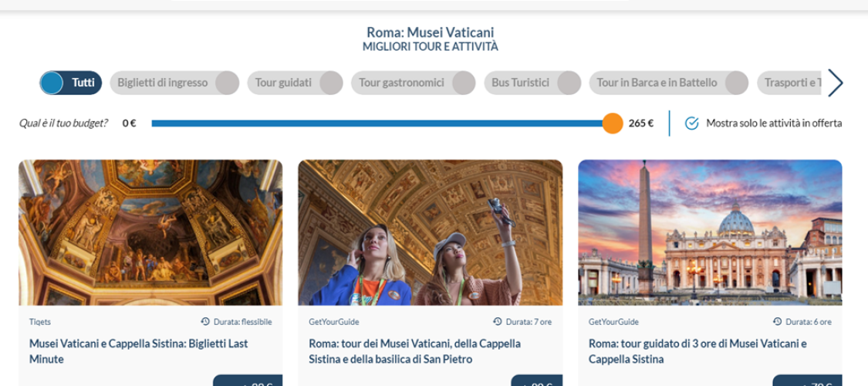Enable the Trasporti filter toggle
The width and height of the screenshot is (868, 386).
tap(789, 83)
